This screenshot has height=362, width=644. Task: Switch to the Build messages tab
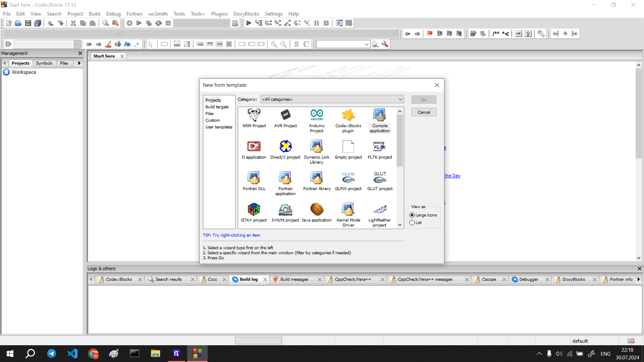tap(294, 279)
